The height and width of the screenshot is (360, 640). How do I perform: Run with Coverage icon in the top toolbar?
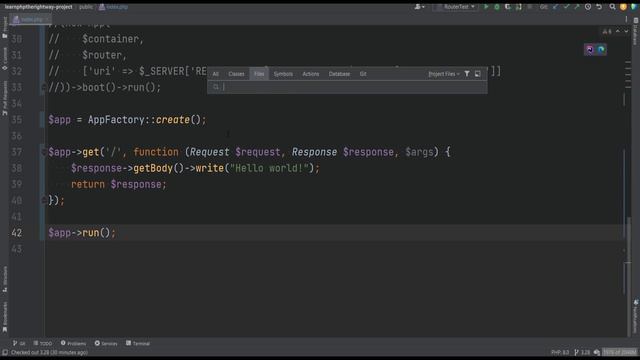tap(508, 7)
